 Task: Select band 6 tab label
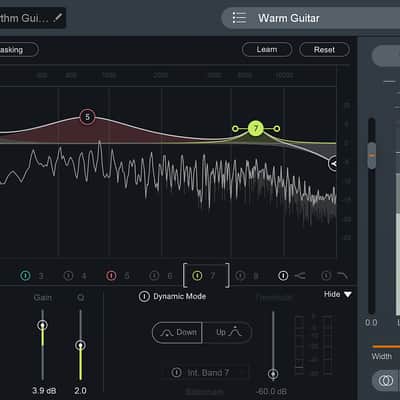[x=170, y=276]
